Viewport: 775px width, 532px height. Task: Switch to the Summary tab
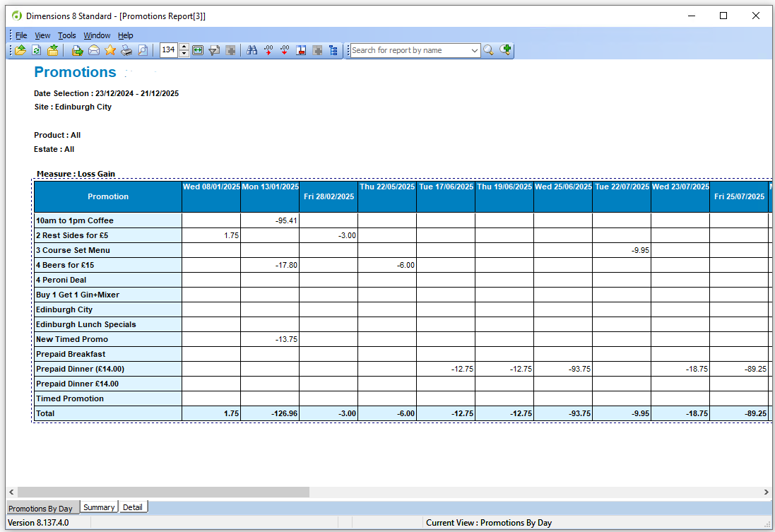point(99,507)
